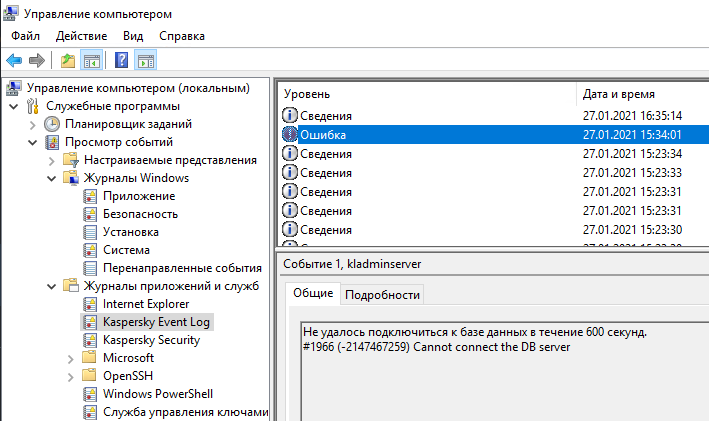This screenshot has width=709, height=421.
Task: Click the gray forward arrow toolbar icon
Action: (x=37, y=60)
